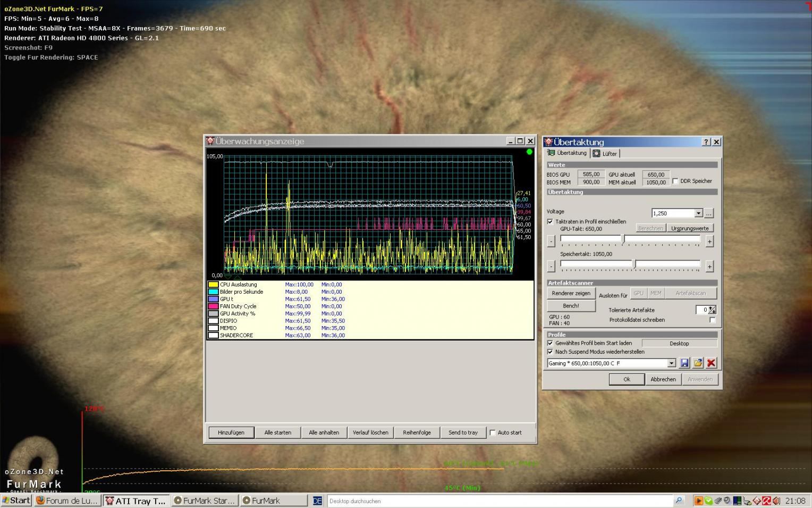812x508 pixels.
Task: Click the open profile folder icon
Action: click(x=698, y=363)
